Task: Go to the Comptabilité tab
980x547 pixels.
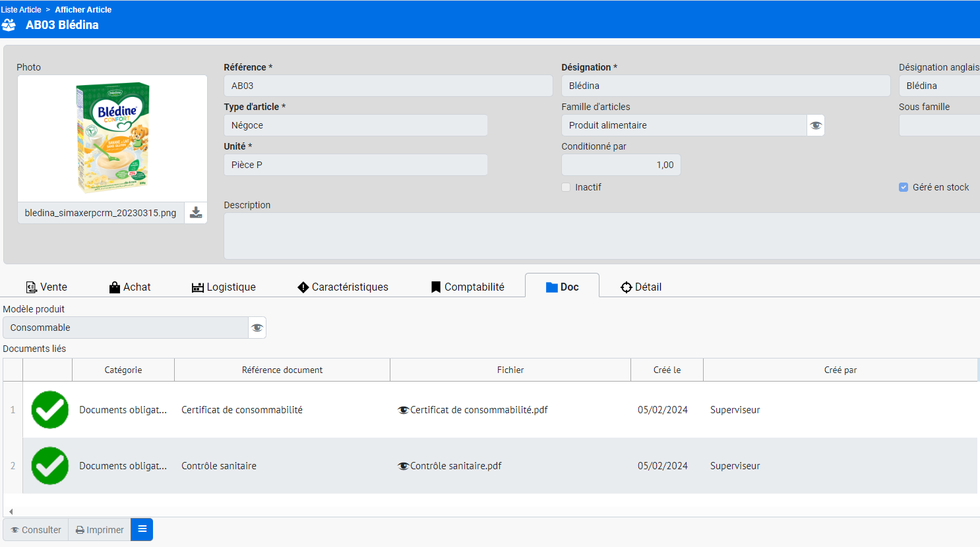Action: [468, 287]
